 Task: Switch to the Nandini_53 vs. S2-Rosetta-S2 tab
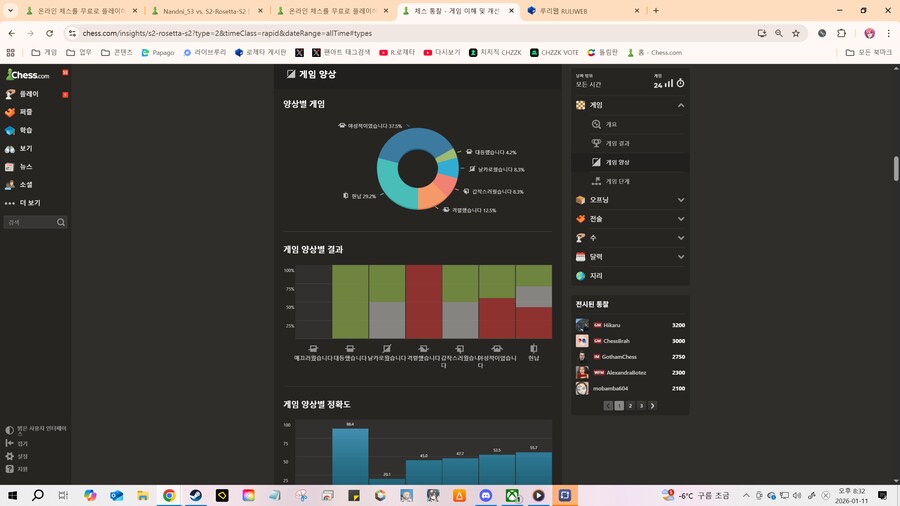coord(204,11)
